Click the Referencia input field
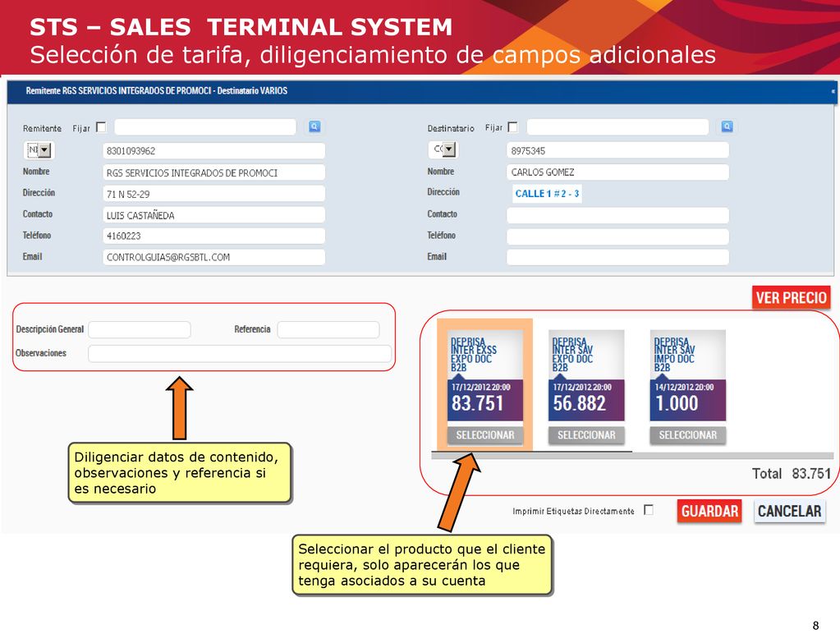 328,329
